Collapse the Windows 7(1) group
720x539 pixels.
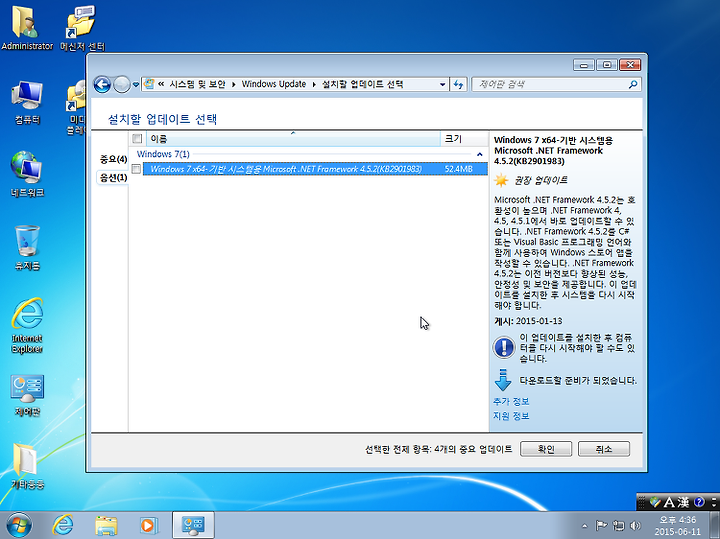pos(479,154)
